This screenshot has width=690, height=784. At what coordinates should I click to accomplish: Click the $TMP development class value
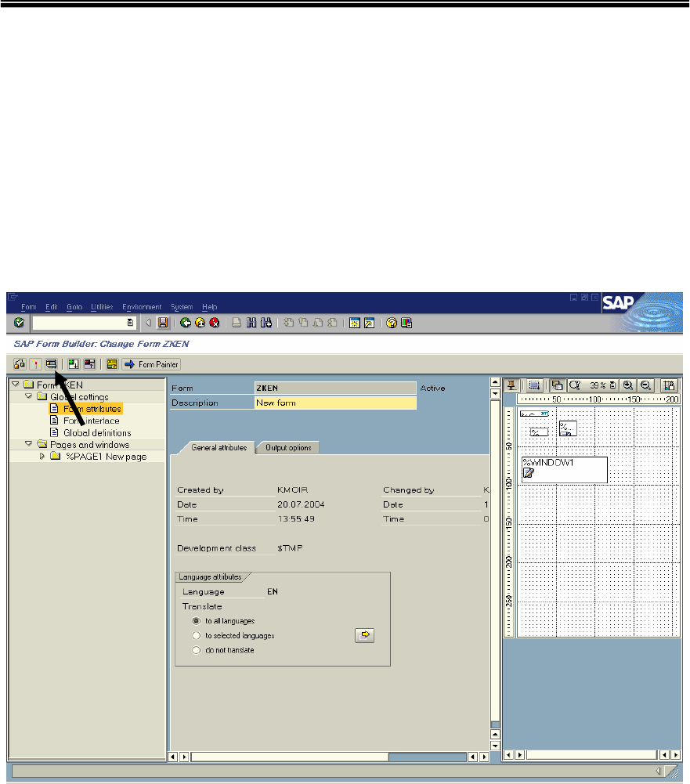click(290, 548)
